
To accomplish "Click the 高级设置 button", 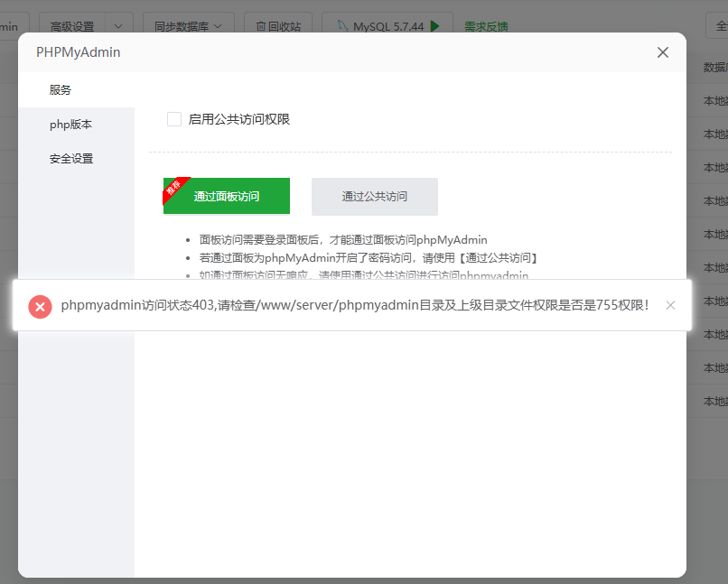I will (72, 26).
